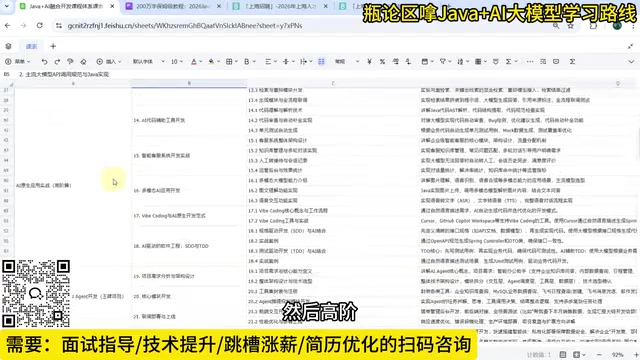Click the undo arrow in the toolbar
This screenshot has height=360, width=640.
click(x=44, y=62)
